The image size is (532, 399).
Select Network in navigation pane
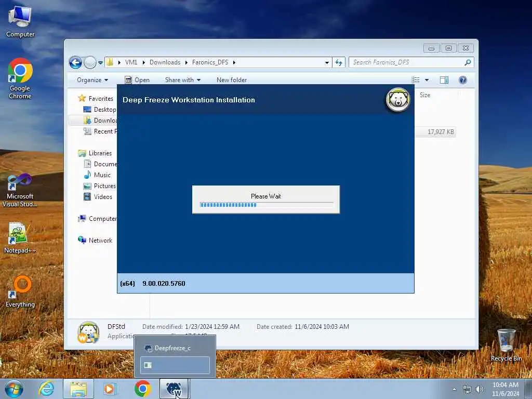(x=95, y=241)
